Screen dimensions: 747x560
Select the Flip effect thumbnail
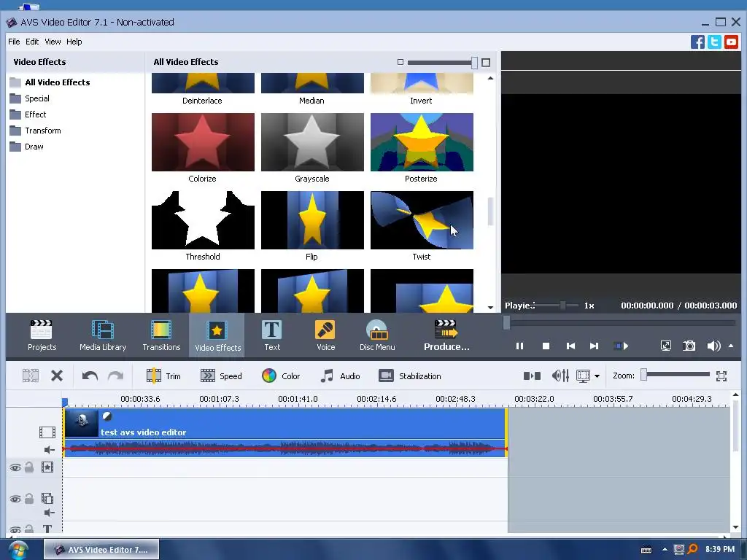(x=312, y=220)
